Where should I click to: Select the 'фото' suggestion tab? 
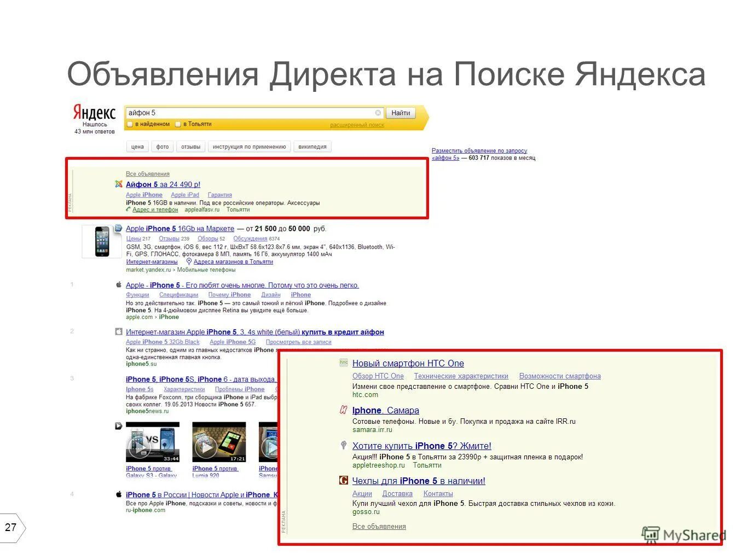[163, 147]
